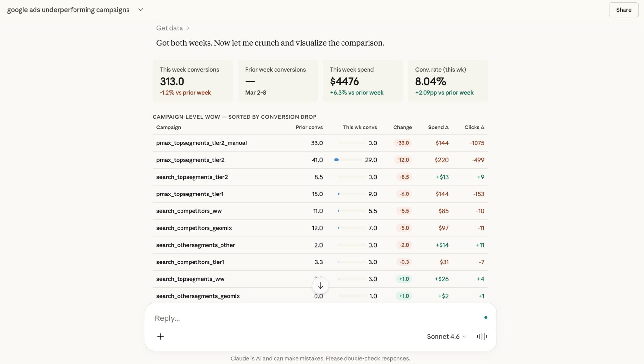This screenshot has height=364, width=644.
Task: Attach a file using the plus icon
Action: click(160, 336)
